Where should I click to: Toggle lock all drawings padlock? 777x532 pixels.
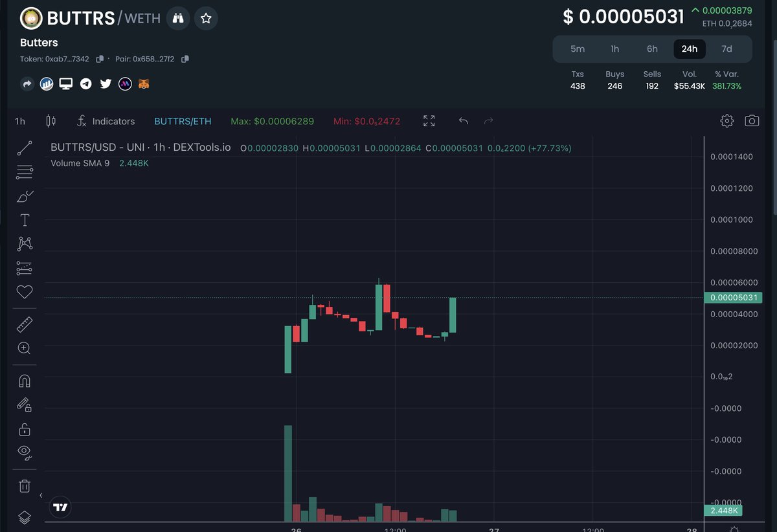click(x=25, y=429)
